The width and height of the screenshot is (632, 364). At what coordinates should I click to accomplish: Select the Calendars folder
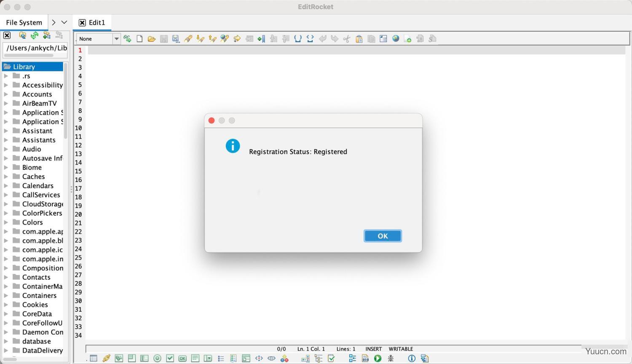[x=37, y=186]
